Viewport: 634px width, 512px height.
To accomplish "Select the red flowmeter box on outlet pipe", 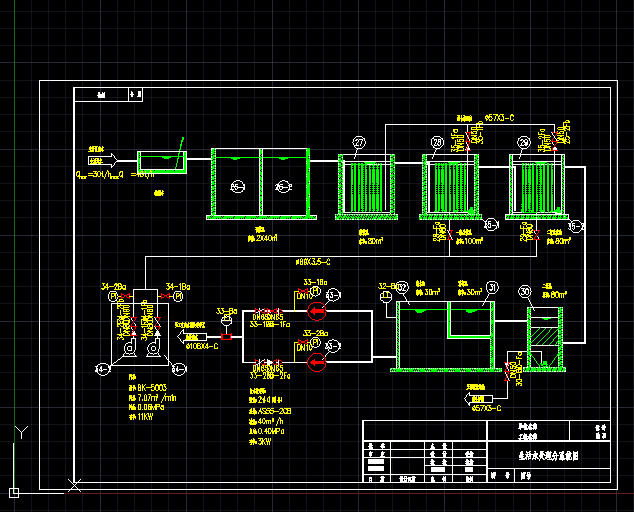I will click(226, 336).
